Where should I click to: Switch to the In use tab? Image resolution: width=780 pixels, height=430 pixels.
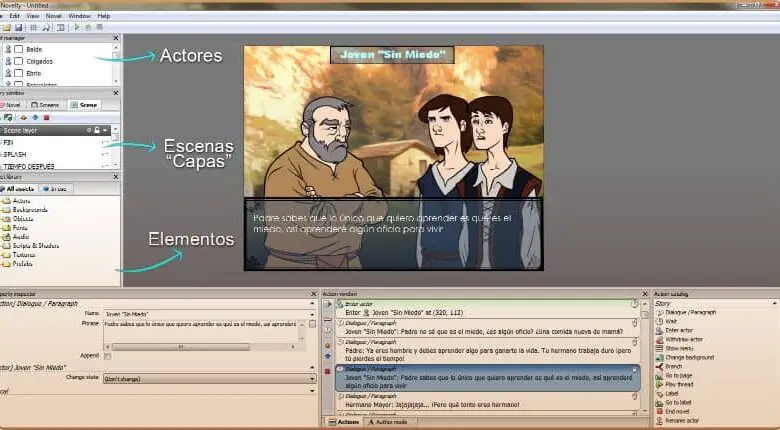56,189
